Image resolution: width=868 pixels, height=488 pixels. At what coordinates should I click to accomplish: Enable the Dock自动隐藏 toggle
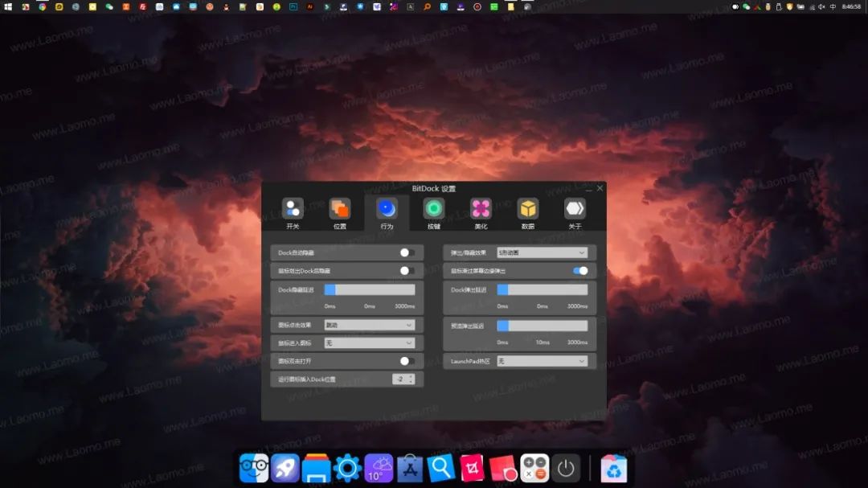pyautogui.click(x=407, y=252)
